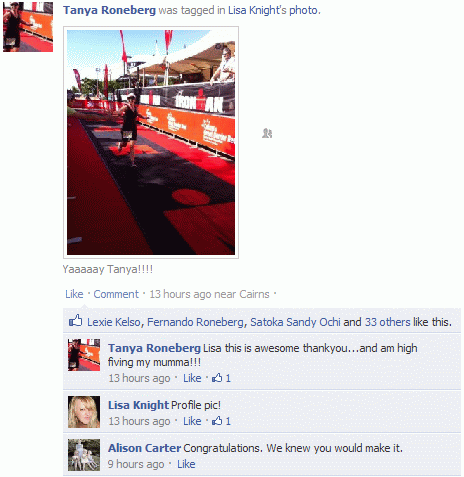Open Lisa Knight's avatar in comments

[84, 412]
